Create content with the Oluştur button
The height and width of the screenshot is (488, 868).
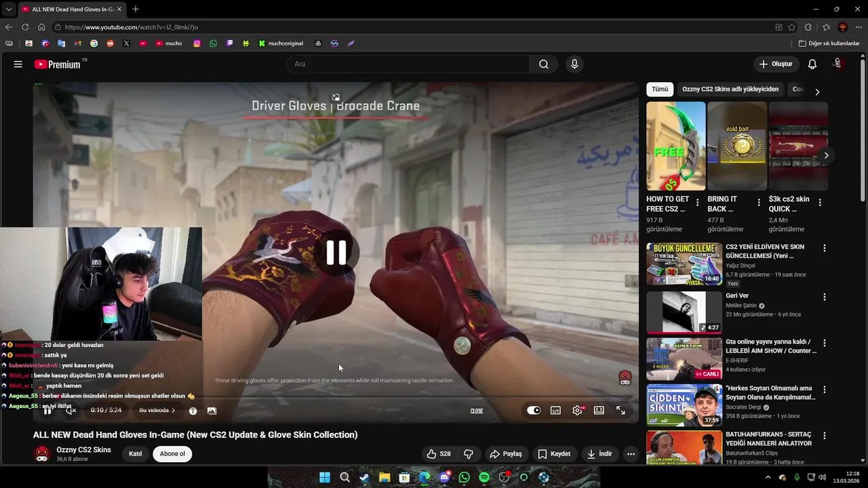(775, 64)
